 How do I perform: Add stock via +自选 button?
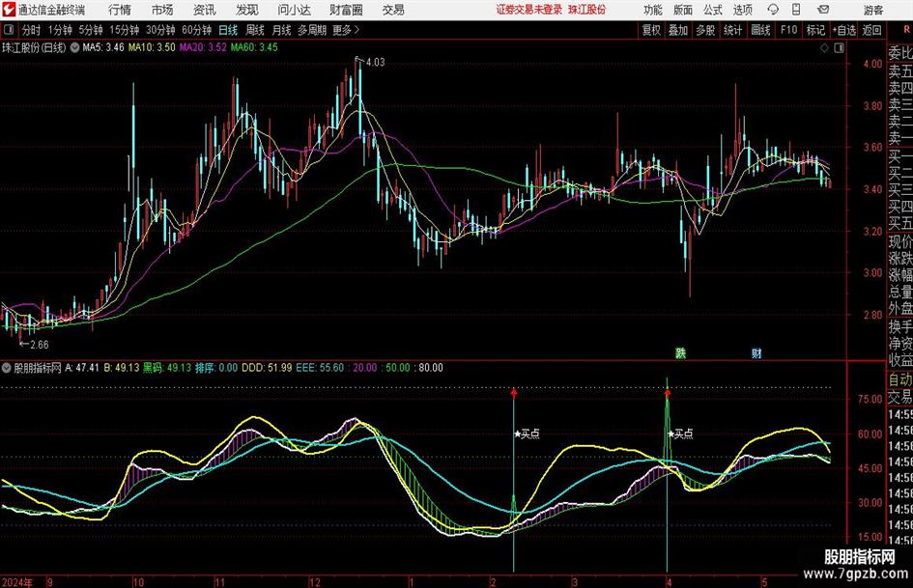pyautogui.click(x=844, y=30)
